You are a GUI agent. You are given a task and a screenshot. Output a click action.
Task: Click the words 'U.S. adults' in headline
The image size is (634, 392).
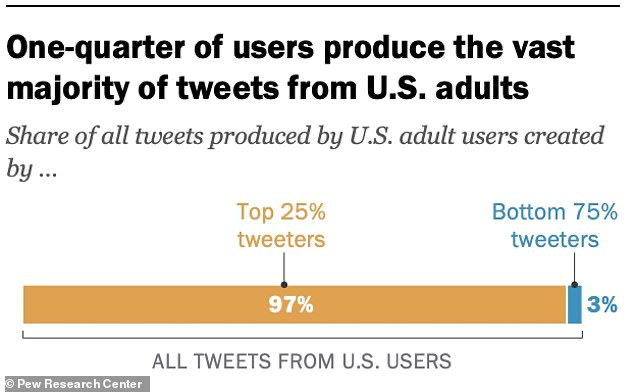click(448, 89)
